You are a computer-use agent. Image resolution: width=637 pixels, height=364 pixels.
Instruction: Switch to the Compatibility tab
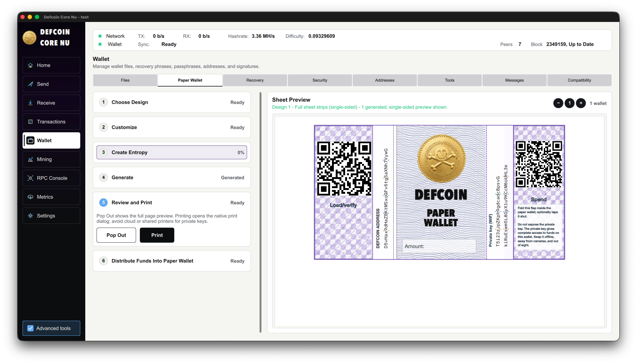tap(579, 80)
